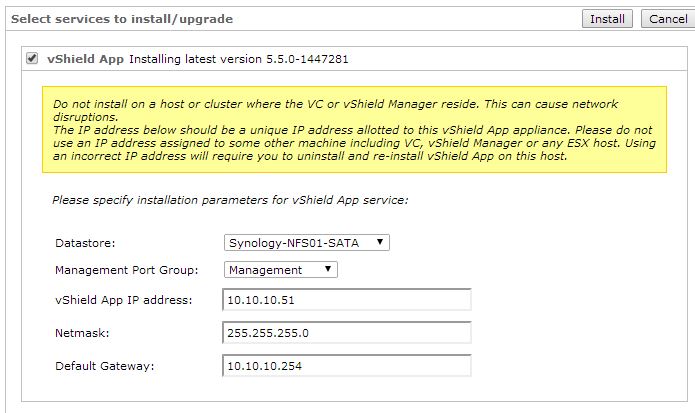Uncheck the vShield App checkbox
Viewport: 695px width, 413px height.
pos(32,59)
